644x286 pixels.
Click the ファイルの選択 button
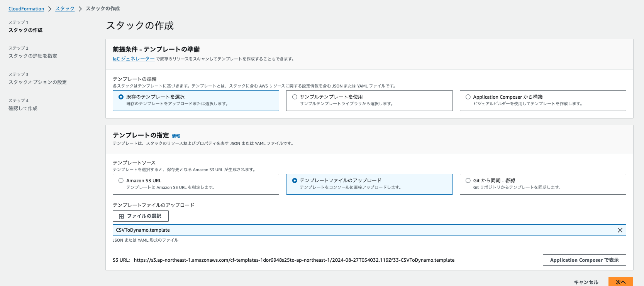tap(141, 216)
